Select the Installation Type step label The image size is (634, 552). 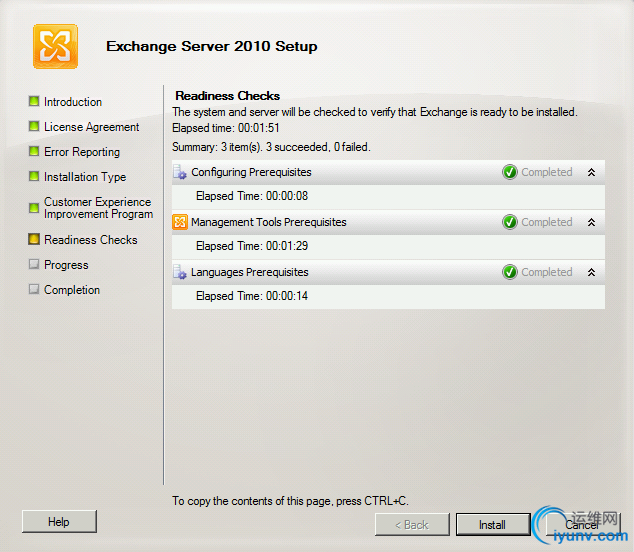coord(85,177)
